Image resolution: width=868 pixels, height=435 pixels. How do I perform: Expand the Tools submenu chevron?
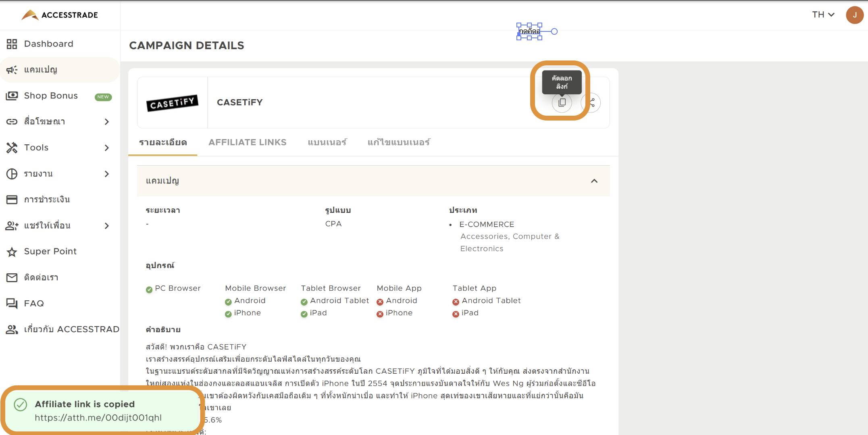click(107, 148)
